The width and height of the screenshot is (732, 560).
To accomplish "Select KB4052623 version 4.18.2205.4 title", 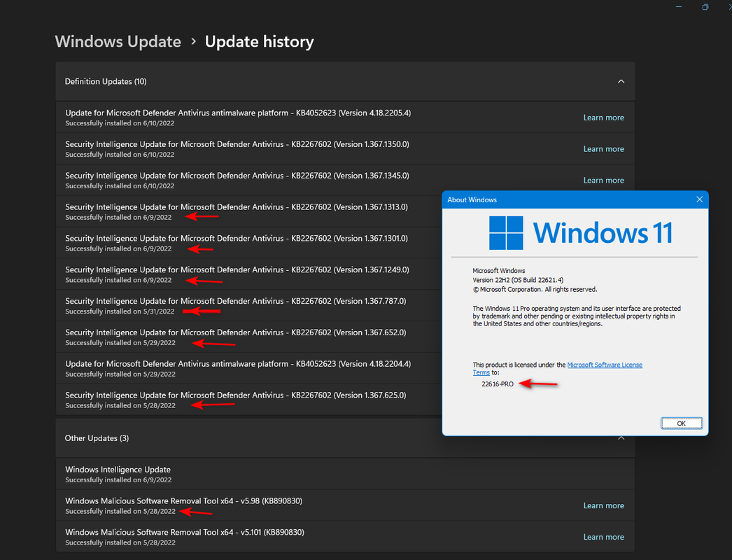I will 238,113.
